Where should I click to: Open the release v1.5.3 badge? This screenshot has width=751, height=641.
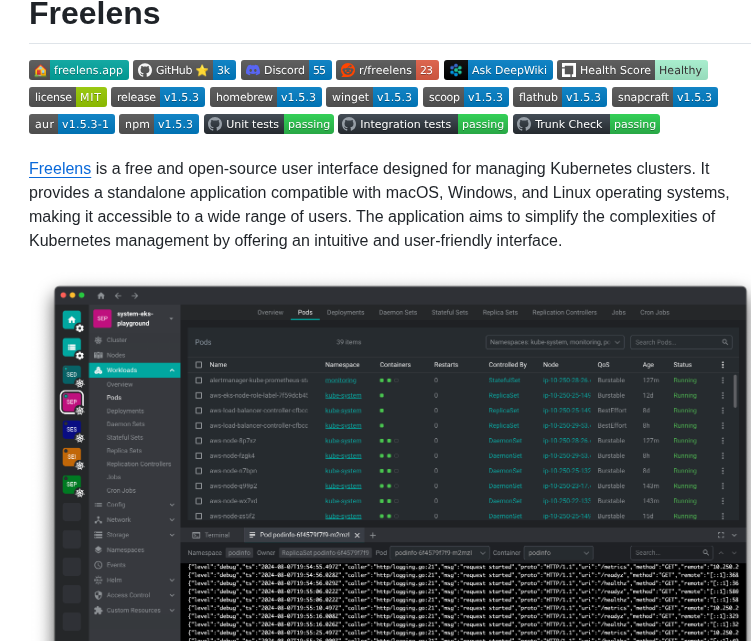158,97
